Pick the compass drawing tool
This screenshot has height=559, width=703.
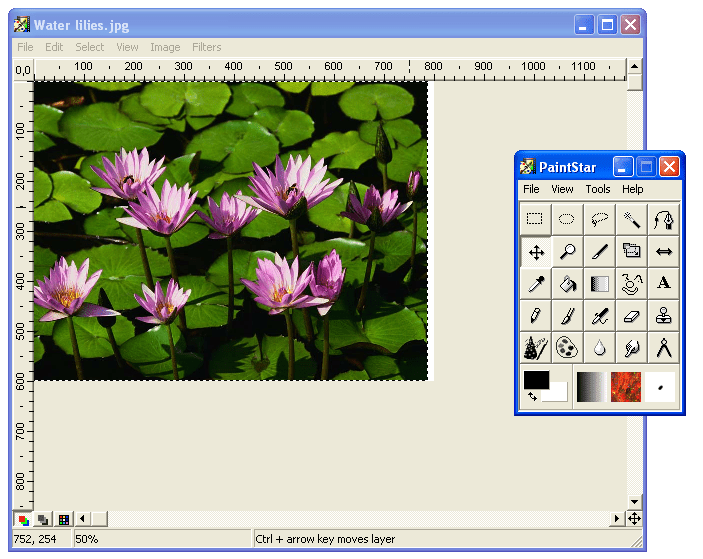click(x=664, y=347)
